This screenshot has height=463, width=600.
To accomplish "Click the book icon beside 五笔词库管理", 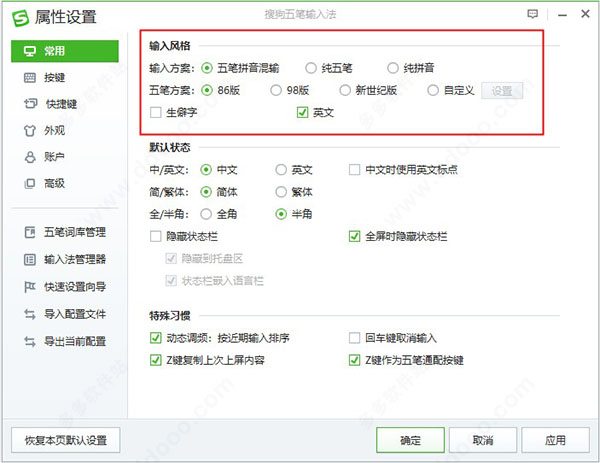I will pyautogui.click(x=30, y=232).
